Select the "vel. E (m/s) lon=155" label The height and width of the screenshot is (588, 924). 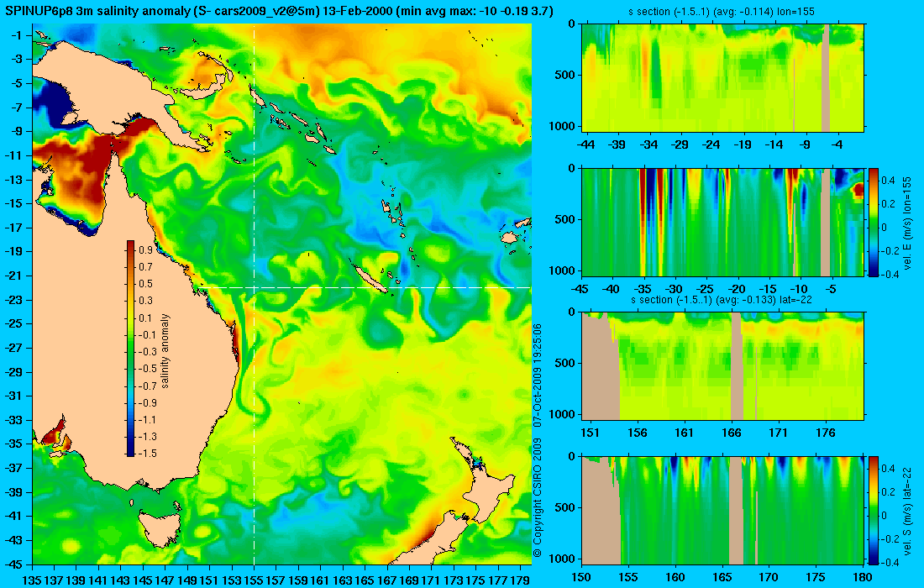coord(907,222)
